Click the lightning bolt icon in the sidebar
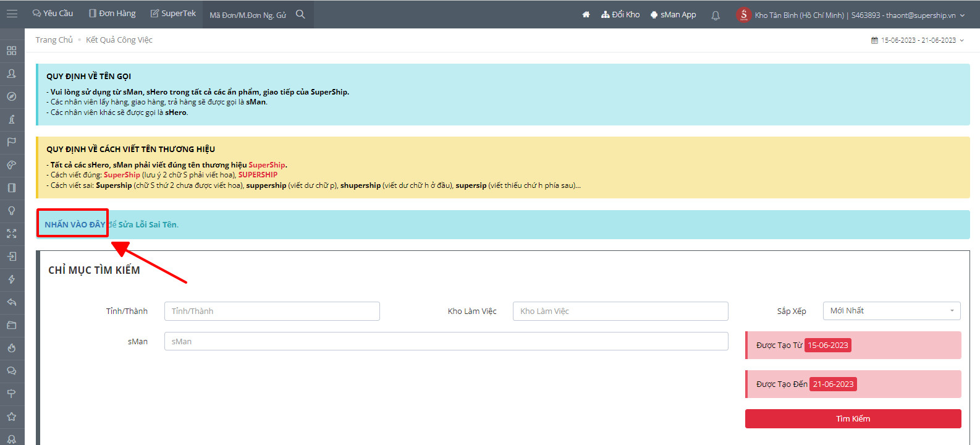This screenshot has width=980, height=445. point(12,279)
